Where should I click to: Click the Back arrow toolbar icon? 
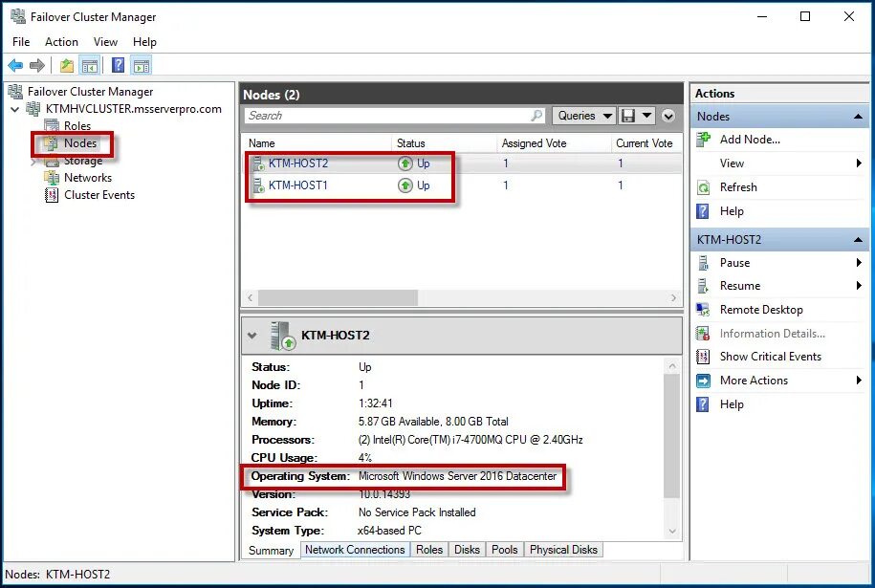point(15,66)
